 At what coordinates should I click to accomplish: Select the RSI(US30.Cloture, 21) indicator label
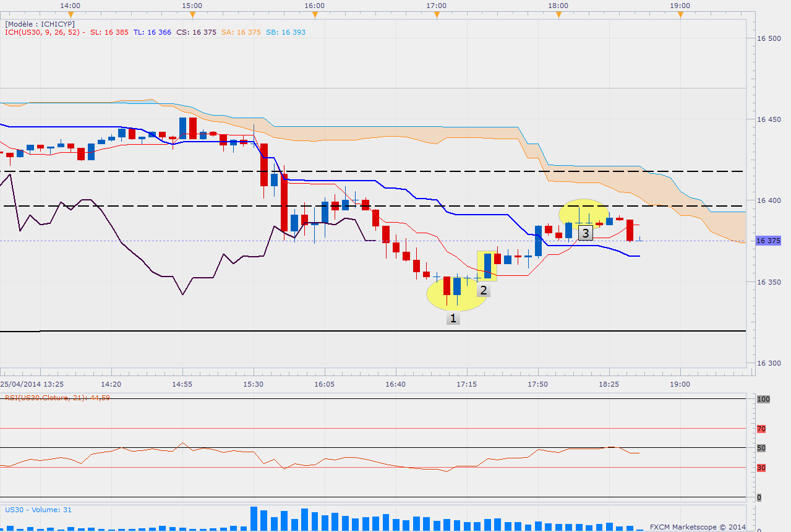pos(57,398)
